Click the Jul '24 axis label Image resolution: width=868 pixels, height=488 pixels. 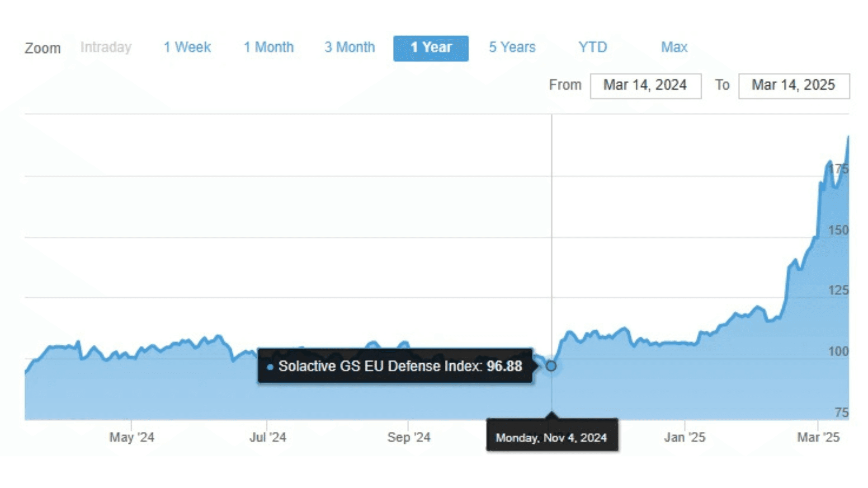point(268,437)
